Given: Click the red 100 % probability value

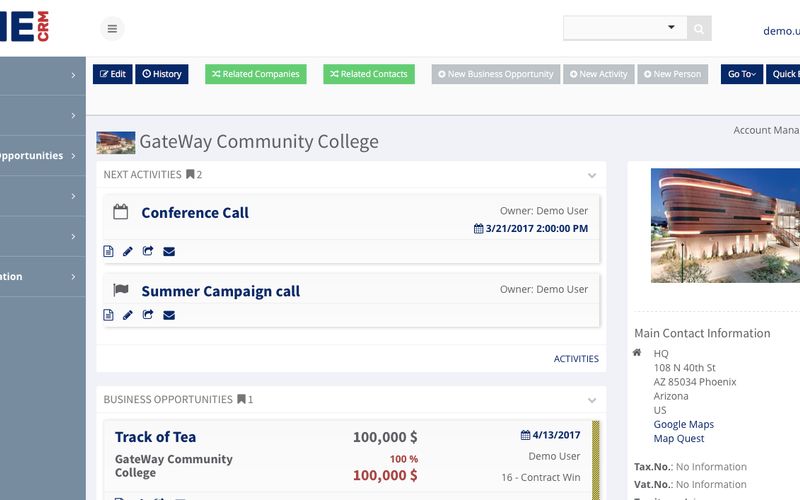Looking at the screenshot, I should coord(404,459).
